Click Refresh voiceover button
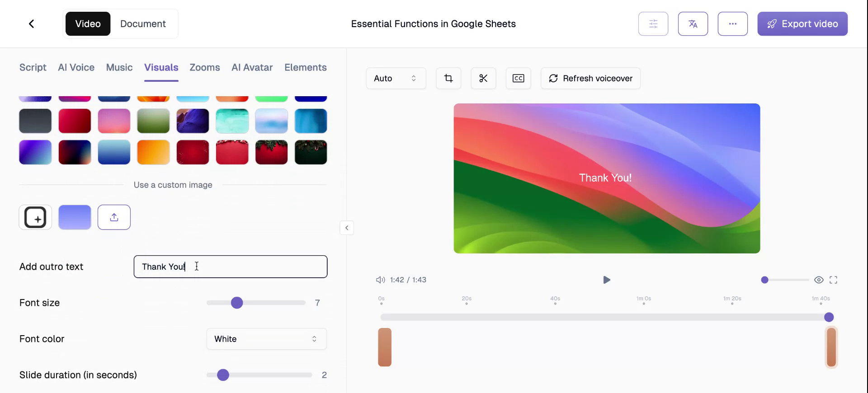The height and width of the screenshot is (393, 868). [590, 79]
